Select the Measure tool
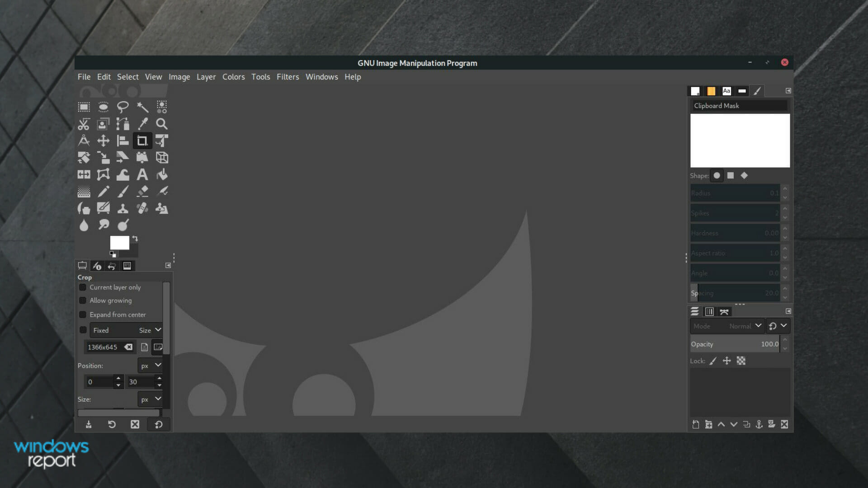The image size is (868, 488). coord(84,141)
